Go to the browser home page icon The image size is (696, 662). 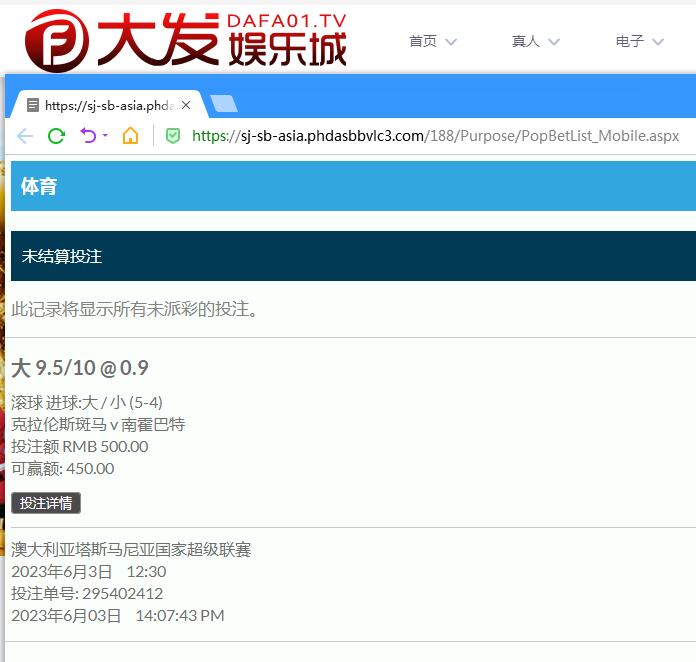click(130, 136)
